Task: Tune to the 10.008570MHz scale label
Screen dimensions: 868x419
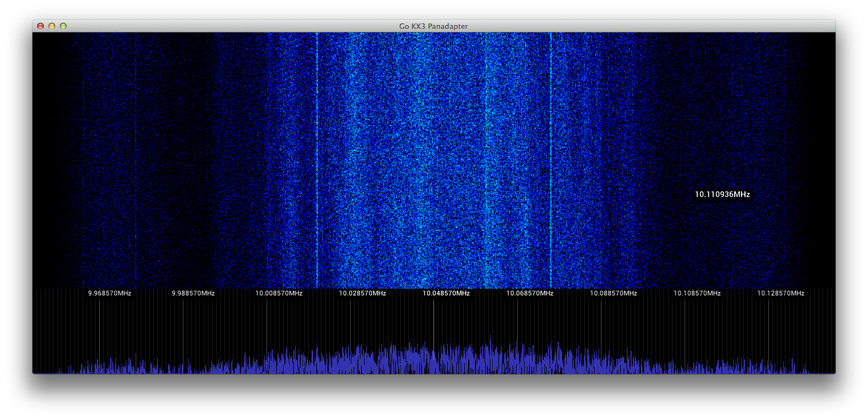Action: [279, 293]
